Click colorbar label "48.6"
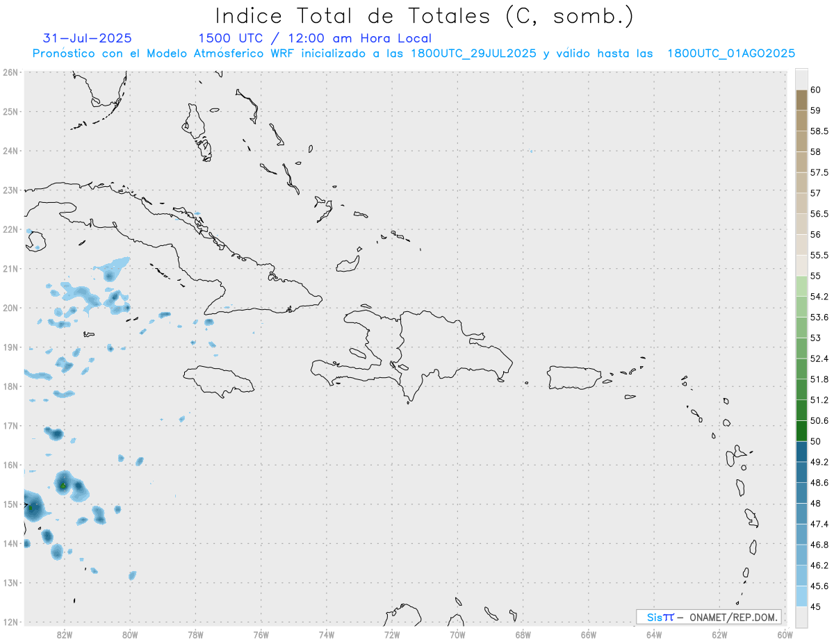Image resolution: width=834 pixels, height=644 pixels. [819, 483]
